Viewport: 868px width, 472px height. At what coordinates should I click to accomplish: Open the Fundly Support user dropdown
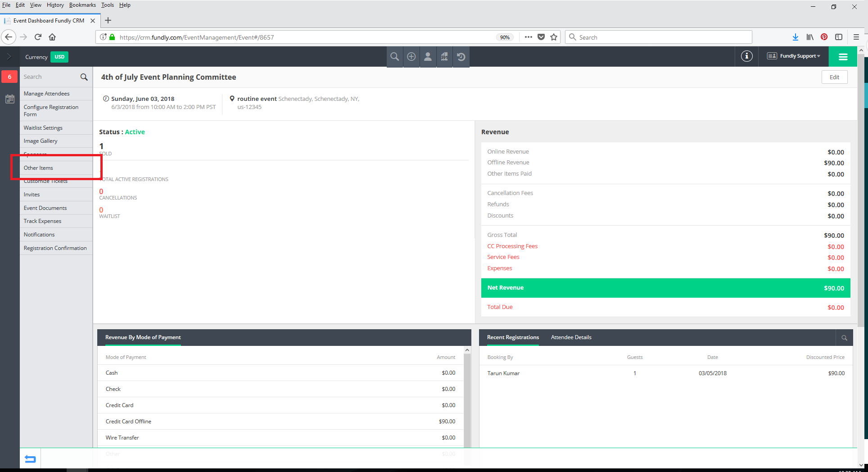point(794,56)
